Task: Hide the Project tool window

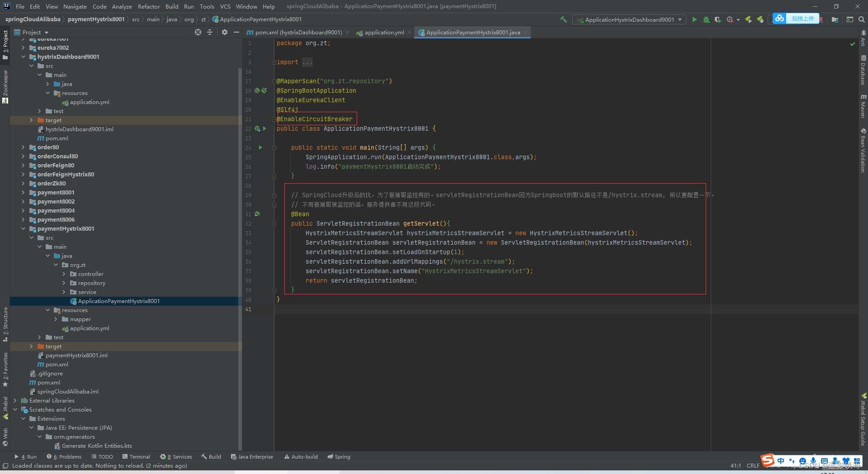Action: 236,32
